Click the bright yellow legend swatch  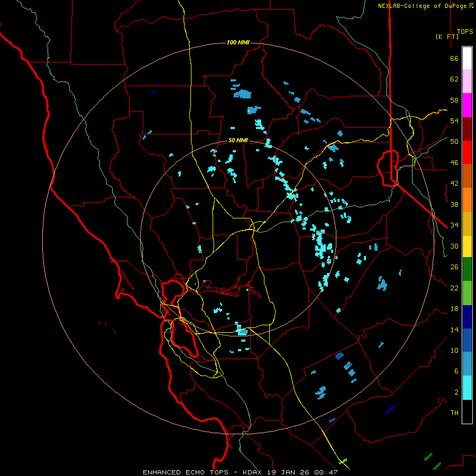coord(467,246)
